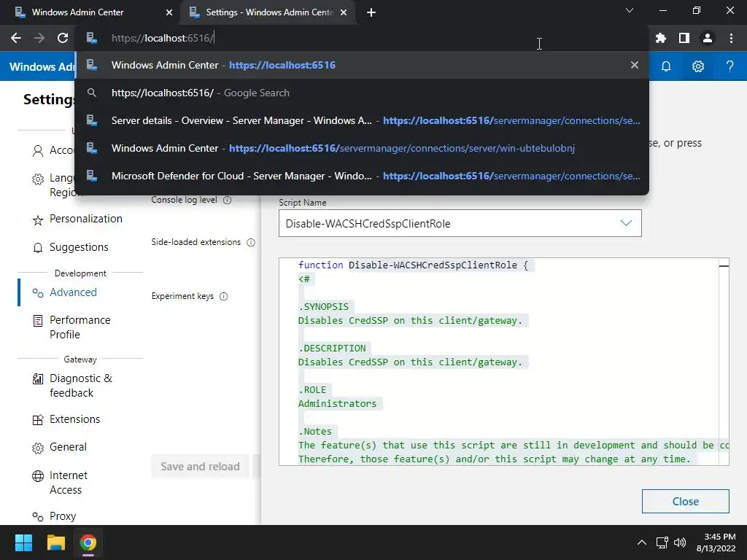This screenshot has height=560, width=747.
Task: Show hidden system tray icons
Action: point(642,542)
